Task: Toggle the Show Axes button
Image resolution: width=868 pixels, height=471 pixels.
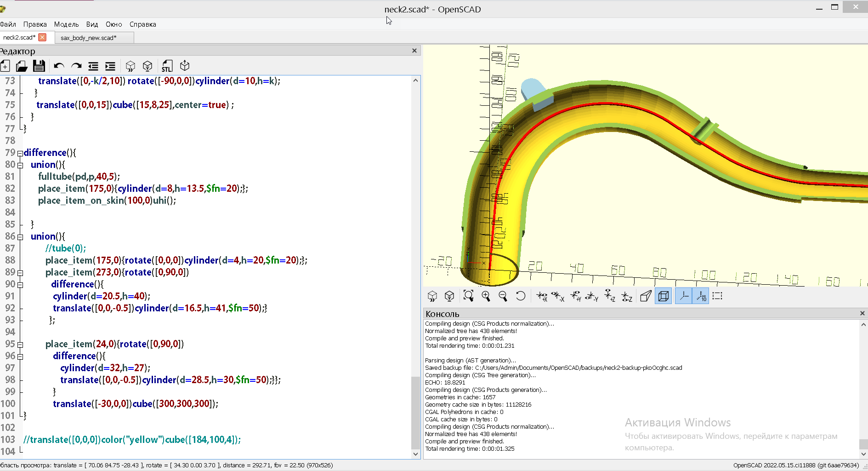Action: point(684,296)
